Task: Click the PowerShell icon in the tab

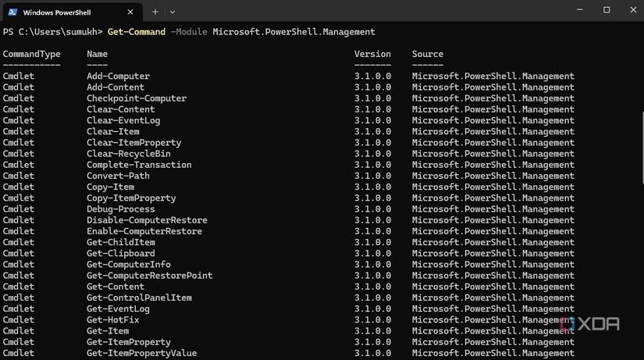Action: point(13,12)
